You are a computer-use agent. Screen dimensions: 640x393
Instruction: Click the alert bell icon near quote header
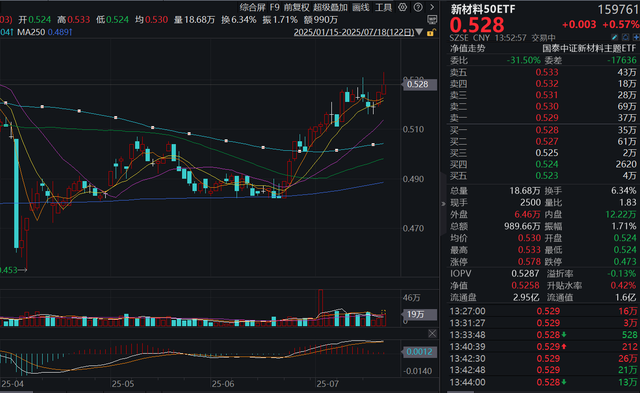pos(626,38)
